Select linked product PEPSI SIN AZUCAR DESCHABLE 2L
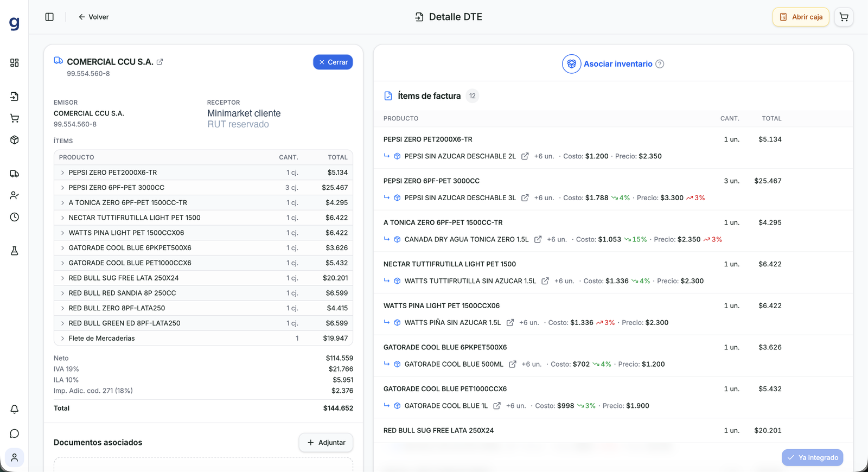The width and height of the screenshot is (868, 472). (460, 156)
